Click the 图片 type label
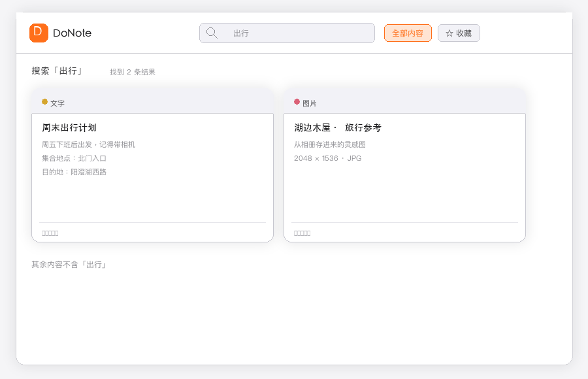 click(310, 103)
